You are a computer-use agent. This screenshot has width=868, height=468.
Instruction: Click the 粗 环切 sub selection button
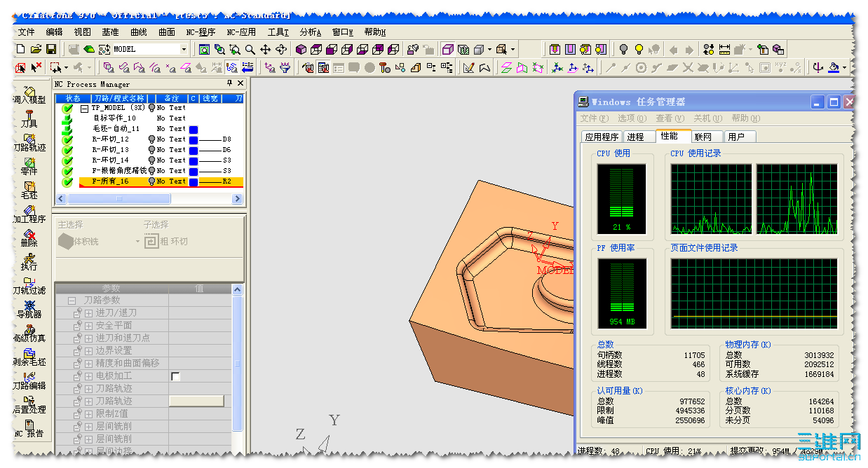pyautogui.click(x=166, y=241)
